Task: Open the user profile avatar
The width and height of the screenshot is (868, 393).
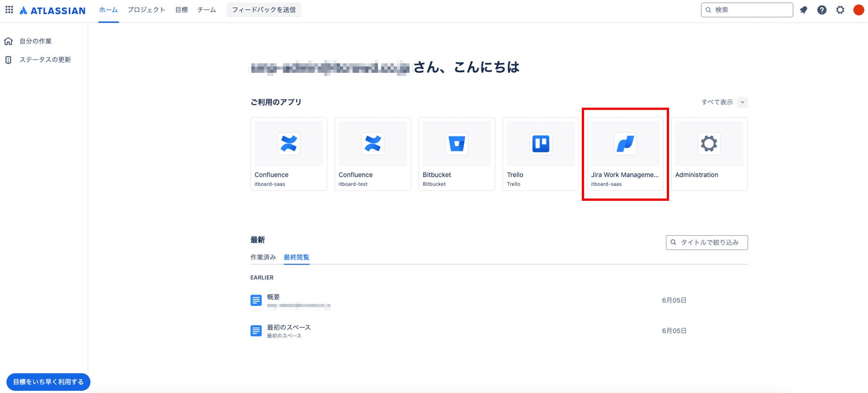Action: pyautogui.click(x=859, y=10)
